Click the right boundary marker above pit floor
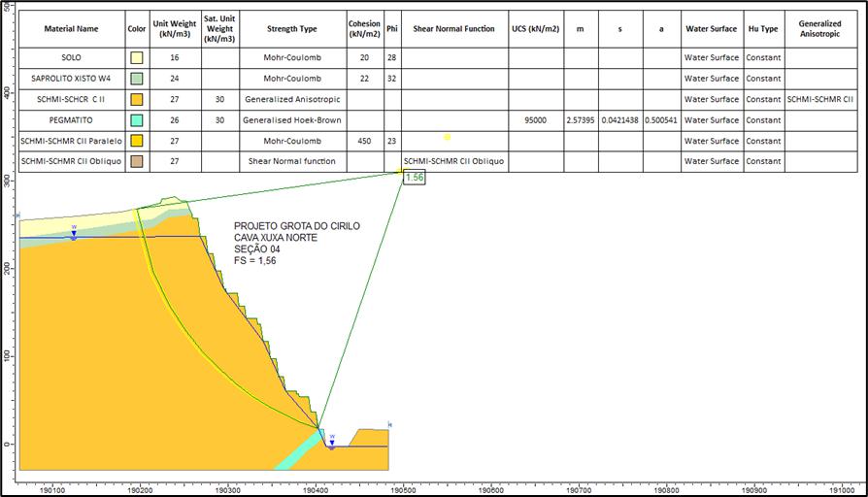The image size is (868, 497). [389, 424]
